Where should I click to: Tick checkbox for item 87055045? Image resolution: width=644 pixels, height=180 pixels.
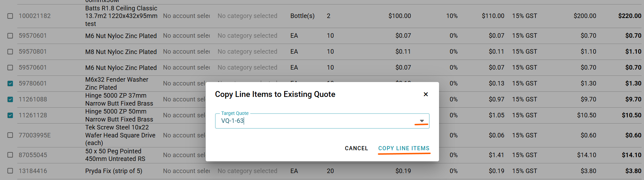click(10, 155)
